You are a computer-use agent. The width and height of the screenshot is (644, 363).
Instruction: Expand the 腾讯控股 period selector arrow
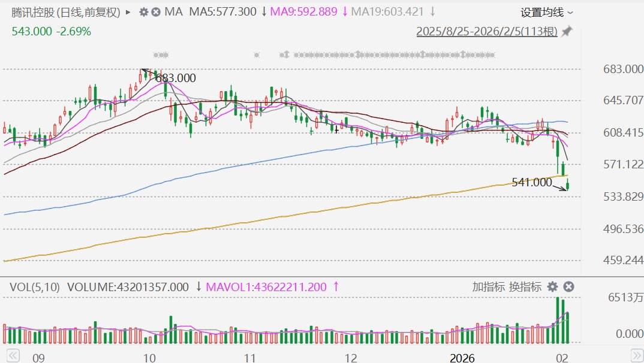point(128,12)
